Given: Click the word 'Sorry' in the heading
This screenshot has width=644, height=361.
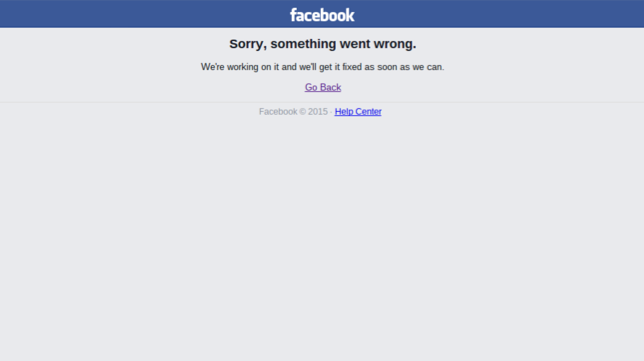Looking at the screenshot, I should (246, 44).
